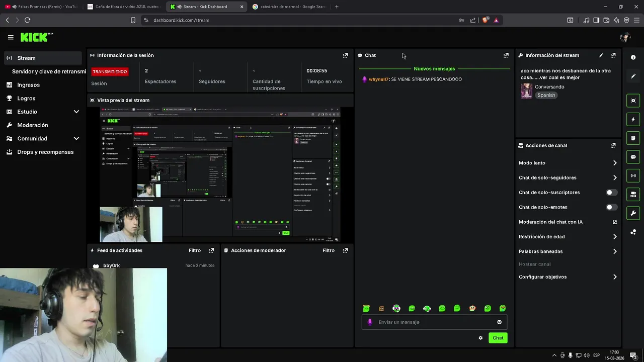Screen dimensions: 644x362
Task: Click the volume icon in system tray
Action: pos(586,355)
